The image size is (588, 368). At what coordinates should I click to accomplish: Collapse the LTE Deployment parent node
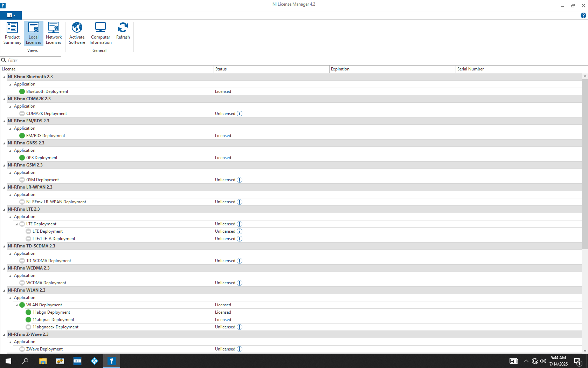tap(17, 224)
